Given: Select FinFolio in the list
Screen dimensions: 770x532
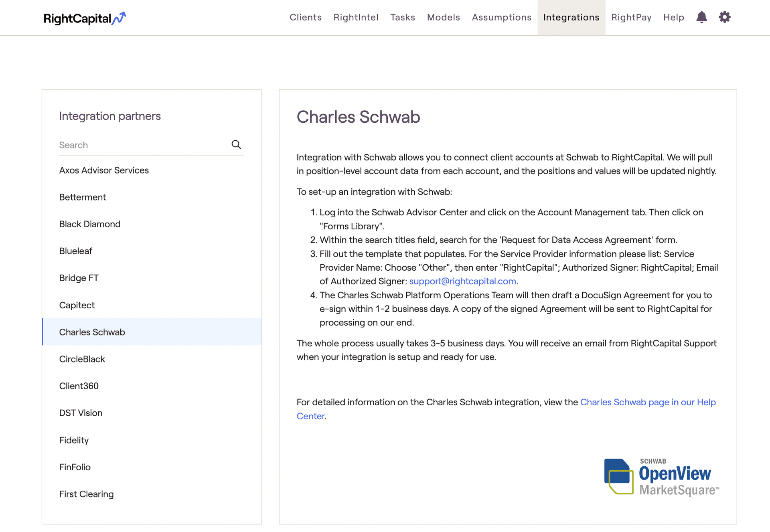Looking at the screenshot, I should 152,467.
